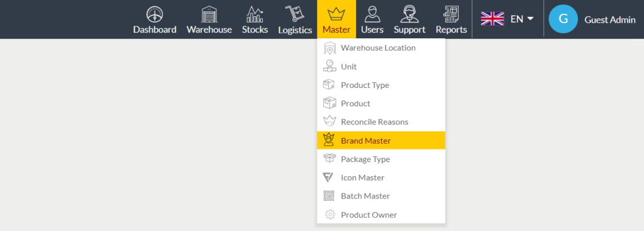Expand the EN language dropdown arrow
Screen dimensions: 644x231
530,19
